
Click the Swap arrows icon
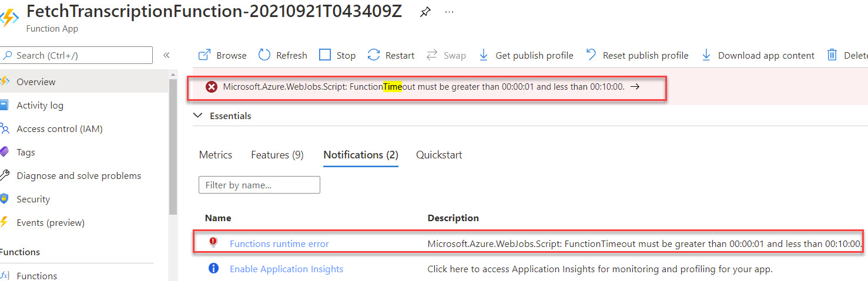[x=432, y=55]
